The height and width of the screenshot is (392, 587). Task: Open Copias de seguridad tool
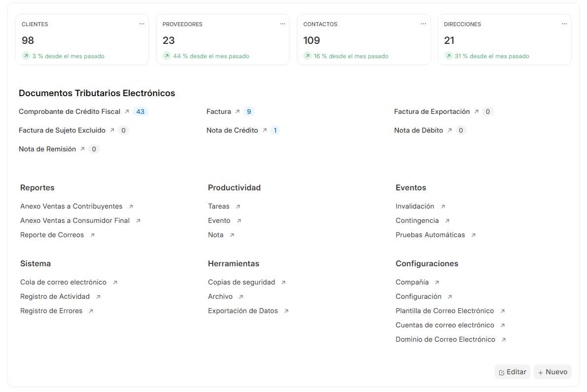click(241, 283)
